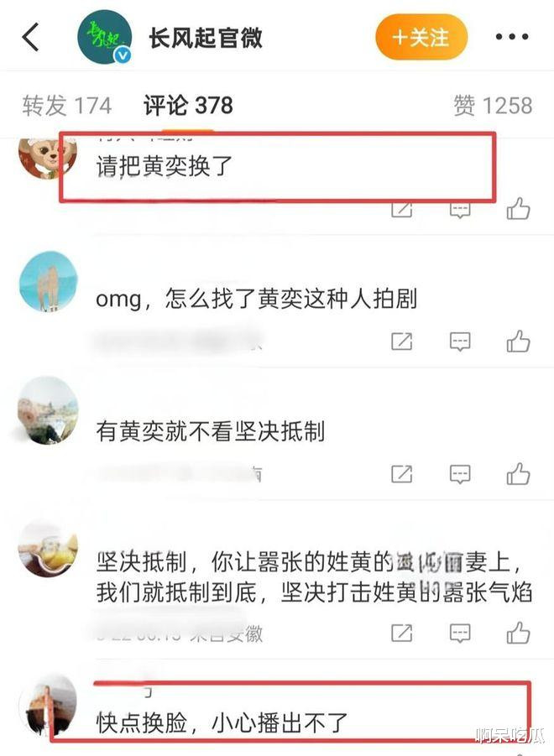Viewport: 554px width, 756px height.
Task: Like the 坚决打击姓黄的嚣张气焰 comment
Action: [x=518, y=632]
